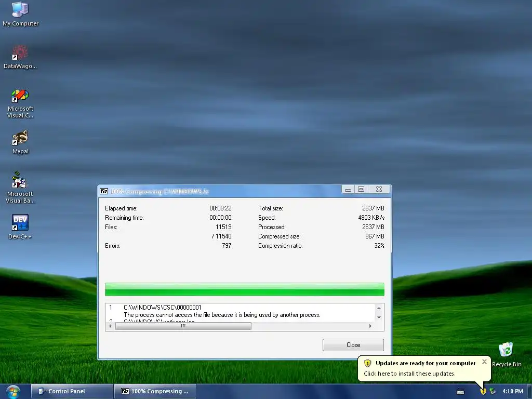This screenshot has width=532, height=399.
Task: Maximize the 7-Zip compressing window
Action: click(361, 189)
